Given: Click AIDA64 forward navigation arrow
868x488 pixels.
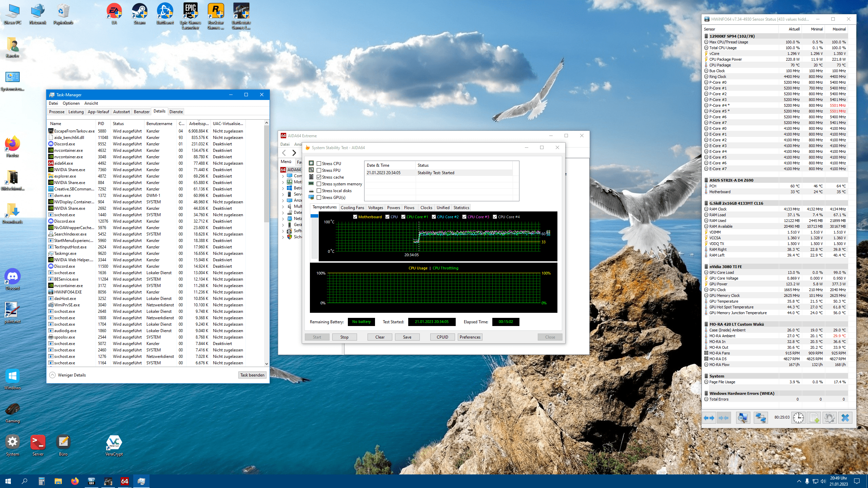Looking at the screenshot, I should click(x=294, y=153).
